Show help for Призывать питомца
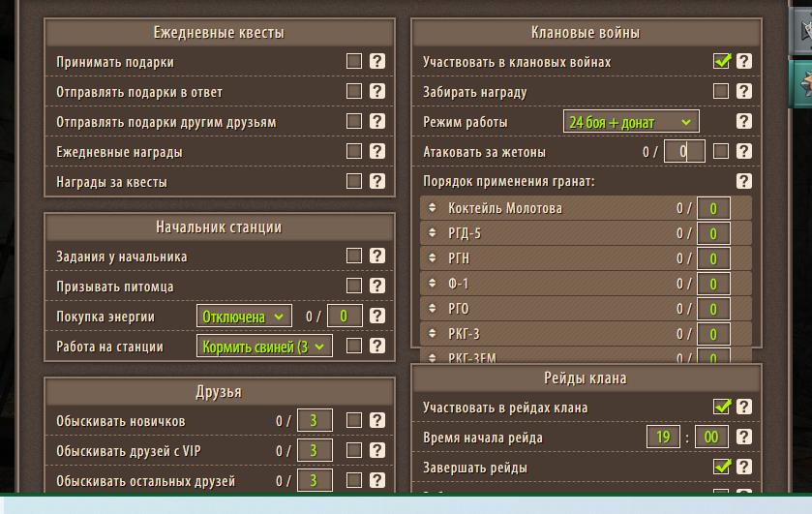 377,286
